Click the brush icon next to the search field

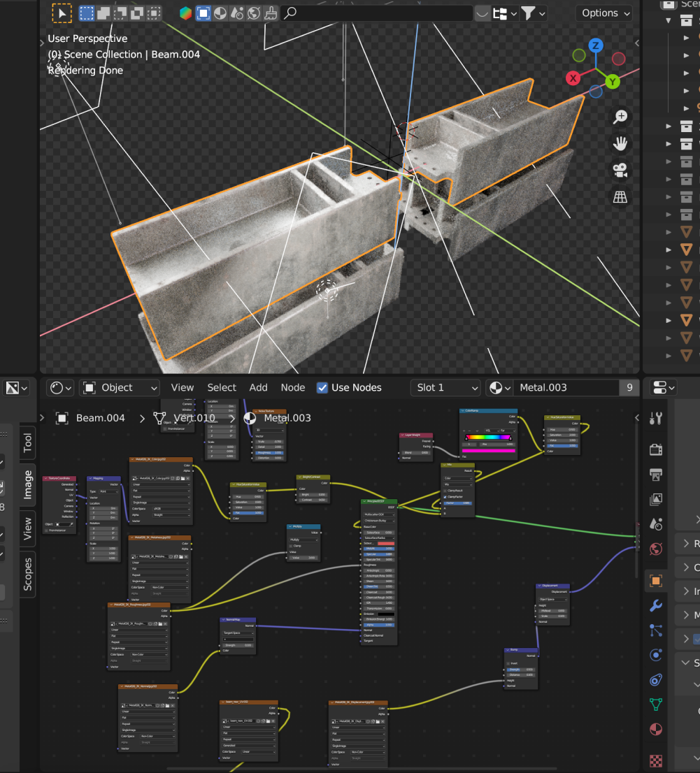271,13
